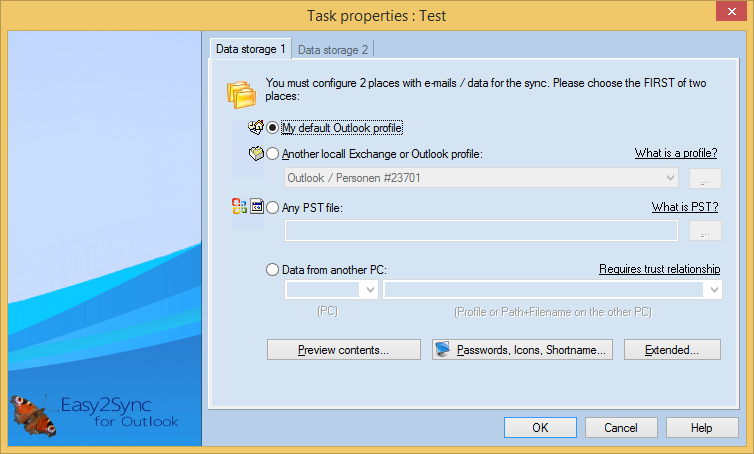The height and width of the screenshot is (454, 754).
Task: Click the computer icon on the Passwords button
Action: pyautogui.click(x=443, y=350)
